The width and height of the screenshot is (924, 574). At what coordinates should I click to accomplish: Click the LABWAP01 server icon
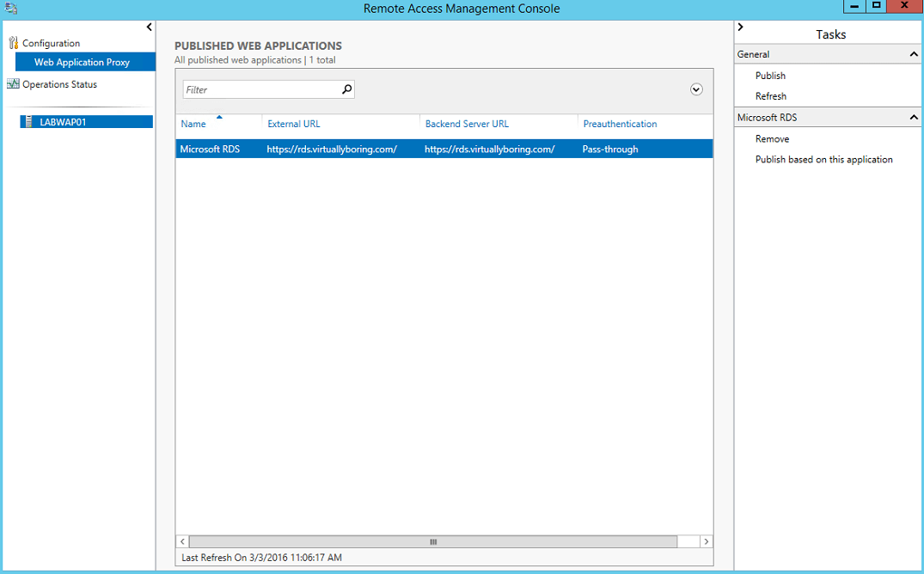[x=28, y=122]
